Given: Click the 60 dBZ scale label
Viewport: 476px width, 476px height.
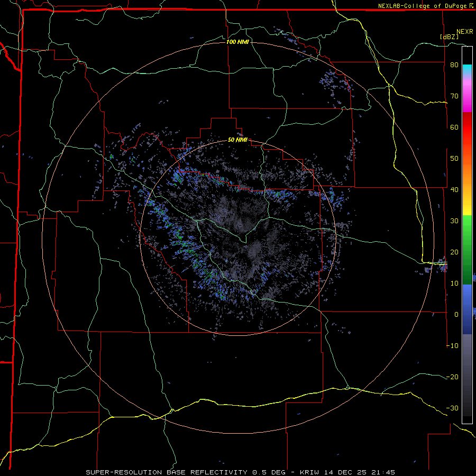Looking at the screenshot, I should coord(454,127).
